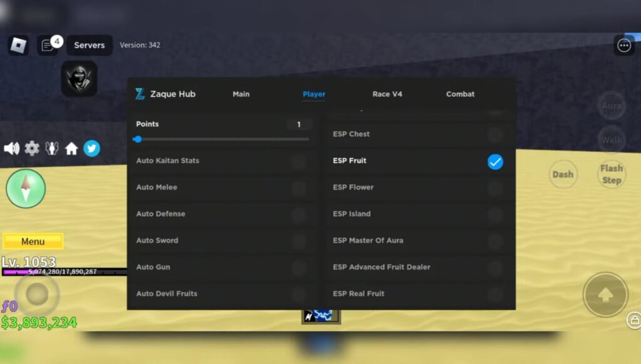Enable the ESP Advanced Fruit Dealer toggle
Image resolution: width=641 pixels, height=364 pixels.
click(x=495, y=268)
